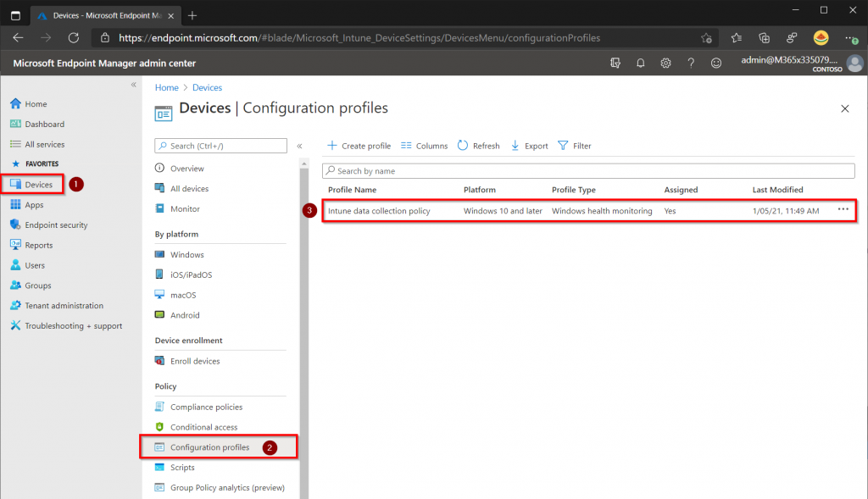Focus the Search by name field
This screenshot has height=499, width=868.
click(588, 171)
